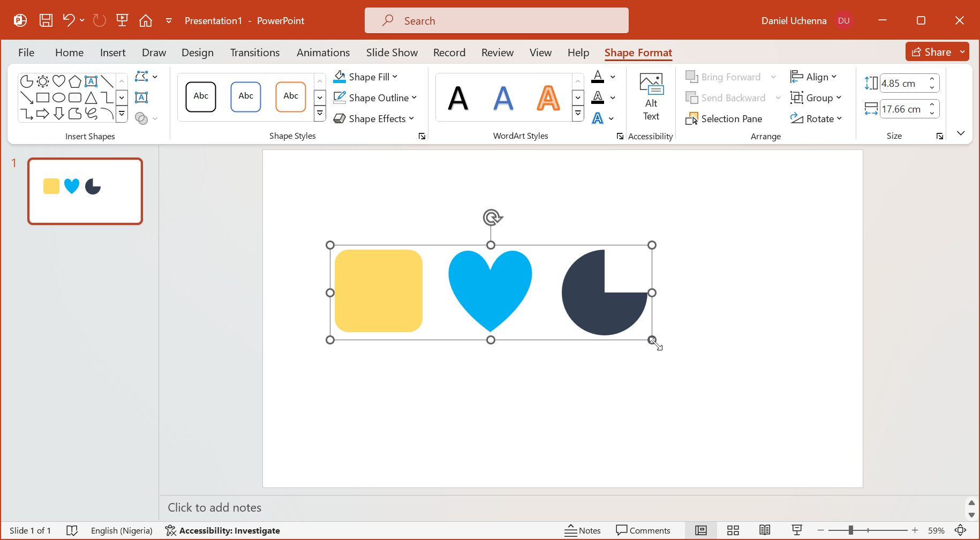Expand the Rotate options

click(816, 118)
